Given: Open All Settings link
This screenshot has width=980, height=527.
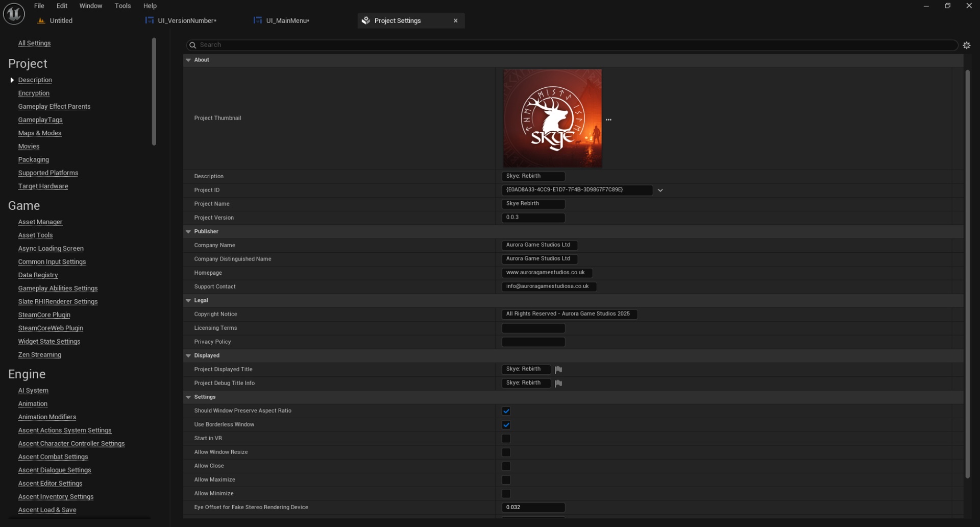Looking at the screenshot, I should (34, 43).
